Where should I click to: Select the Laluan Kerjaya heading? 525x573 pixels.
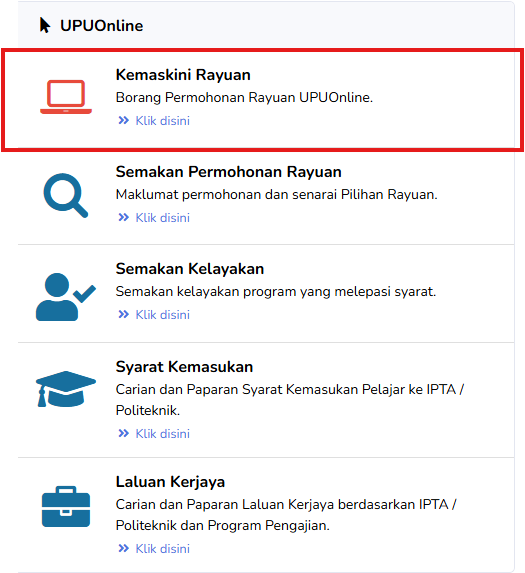tap(170, 482)
